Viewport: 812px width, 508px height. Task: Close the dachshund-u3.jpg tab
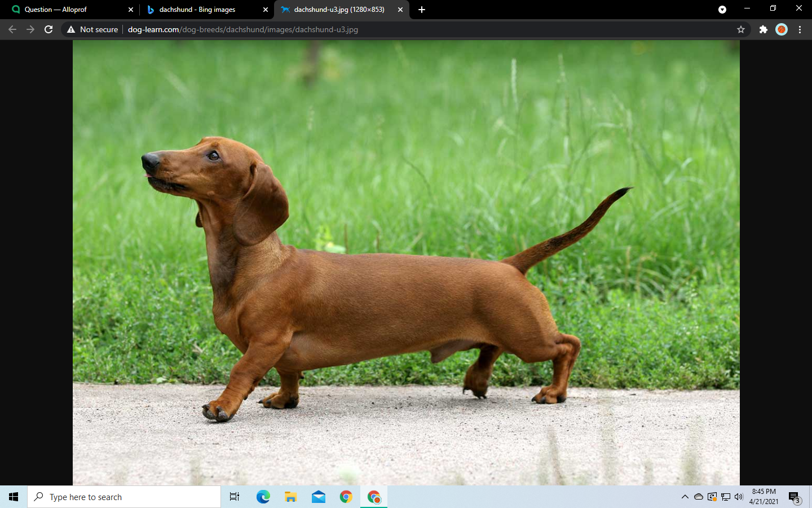click(400, 10)
